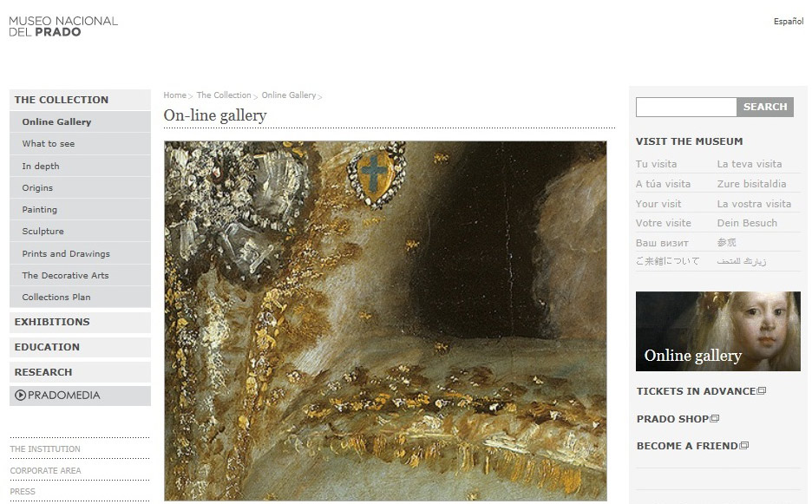Open the Online gallery banner thumbnail

point(717,331)
